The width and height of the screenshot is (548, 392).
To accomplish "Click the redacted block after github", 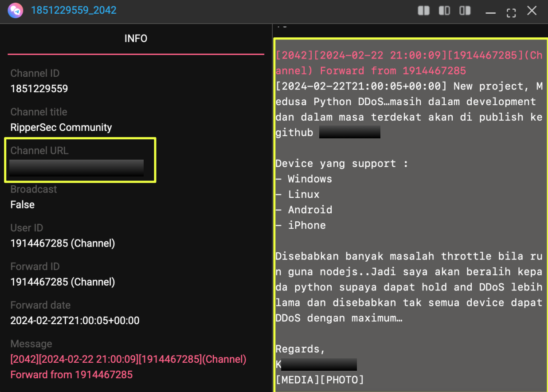I will coord(349,132).
